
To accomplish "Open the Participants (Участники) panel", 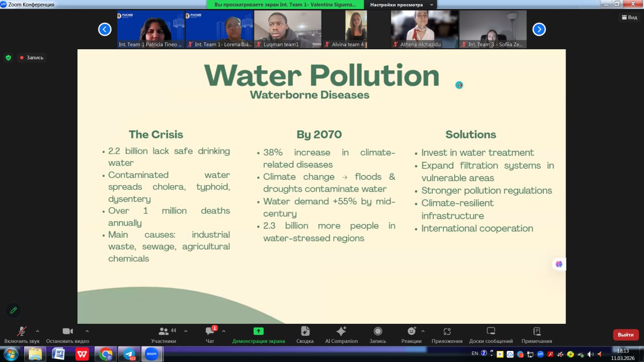I will click(164, 334).
